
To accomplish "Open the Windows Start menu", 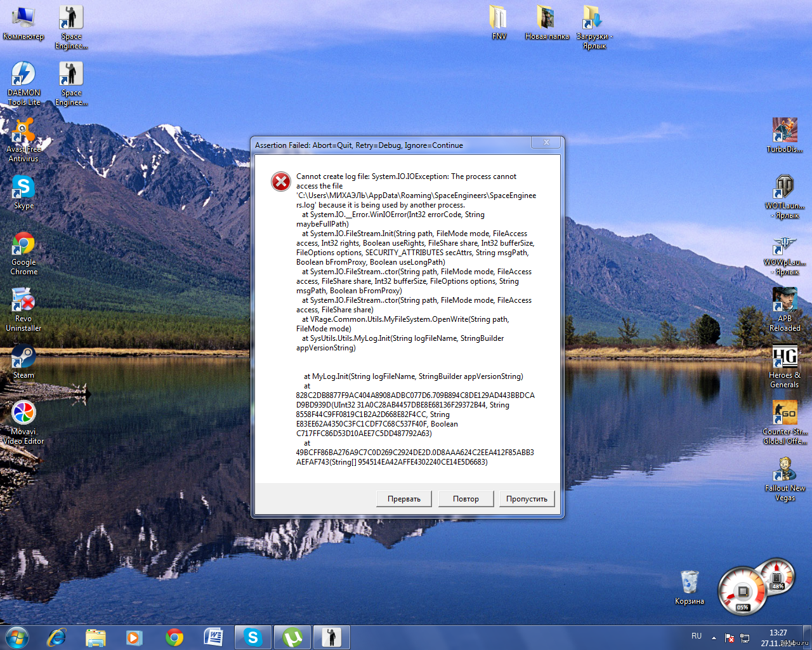I will coord(17,637).
